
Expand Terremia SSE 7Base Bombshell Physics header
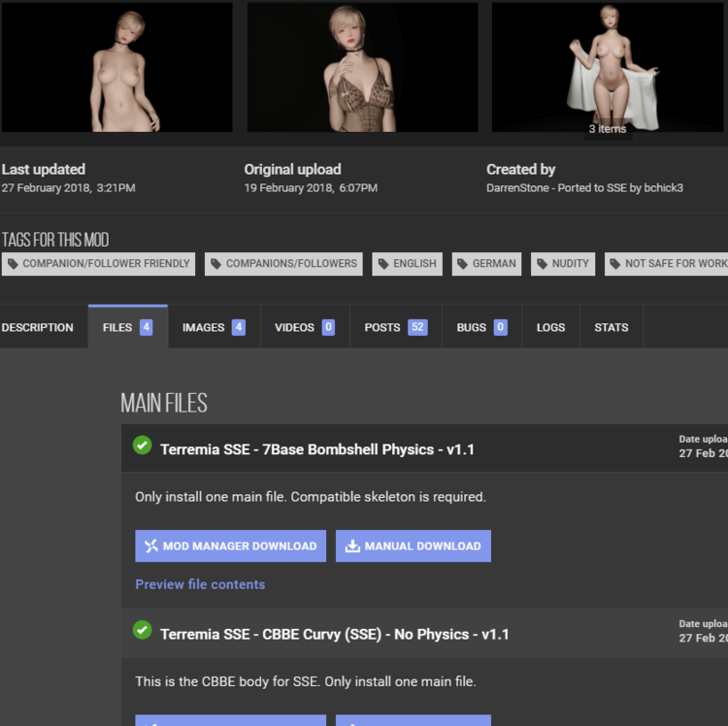click(x=424, y=448)
